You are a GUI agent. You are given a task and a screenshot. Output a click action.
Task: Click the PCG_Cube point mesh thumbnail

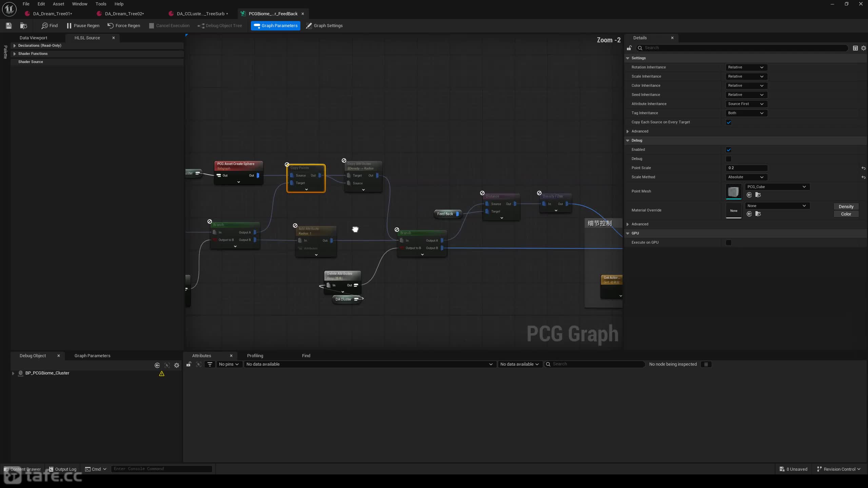(x=733, y=192)
